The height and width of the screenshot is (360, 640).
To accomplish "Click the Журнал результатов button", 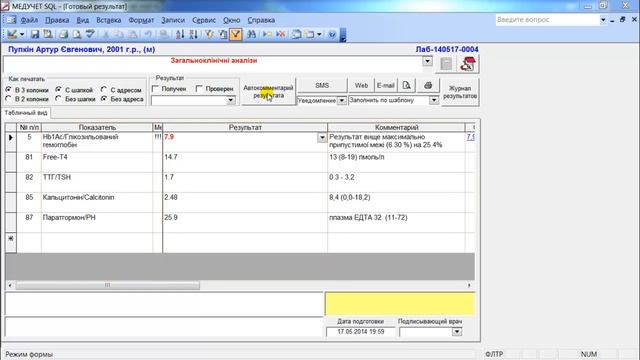I will (x=460, y=92).
